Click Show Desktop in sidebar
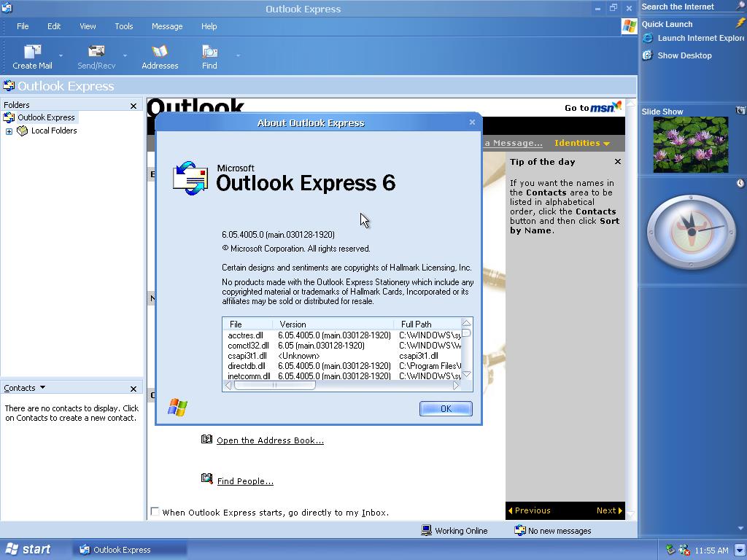 [x=677, y=55]
